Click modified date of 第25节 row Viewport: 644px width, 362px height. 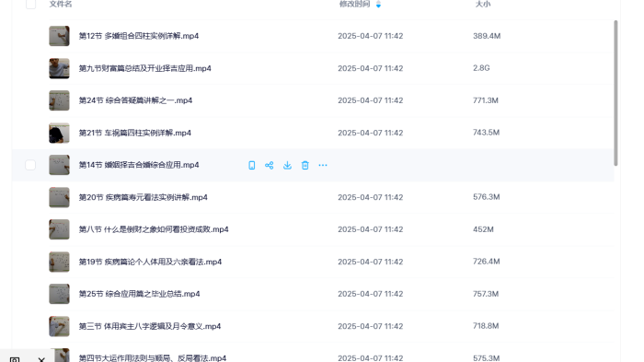pyautogui.click(x=371, y=294)
